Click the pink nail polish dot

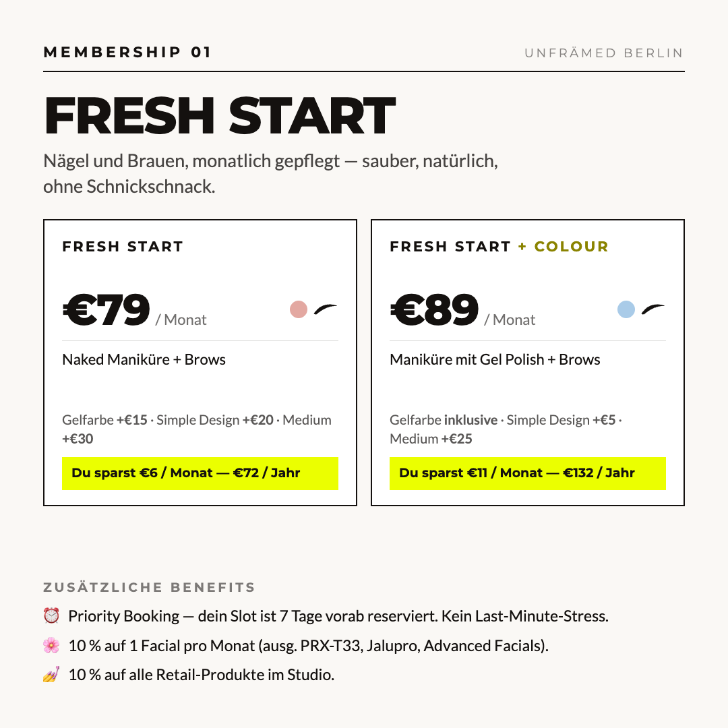click(x=299, y=309)
